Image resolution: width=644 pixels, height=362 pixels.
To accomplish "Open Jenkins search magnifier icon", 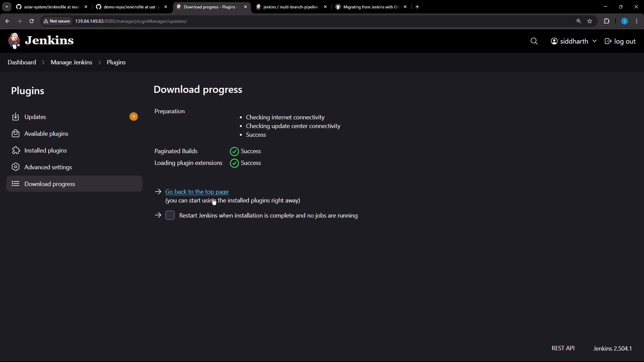I will (534, 41).
